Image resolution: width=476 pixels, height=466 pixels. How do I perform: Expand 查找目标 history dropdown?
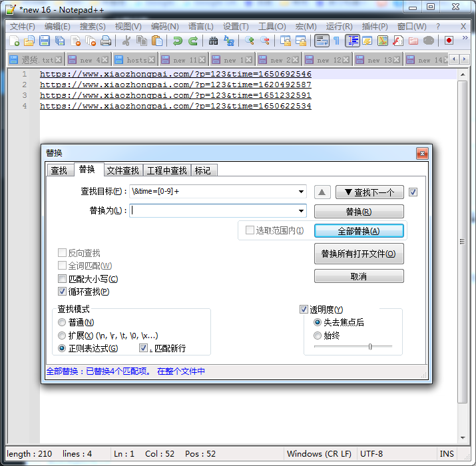pyautogui.click(x=301, y=192)
